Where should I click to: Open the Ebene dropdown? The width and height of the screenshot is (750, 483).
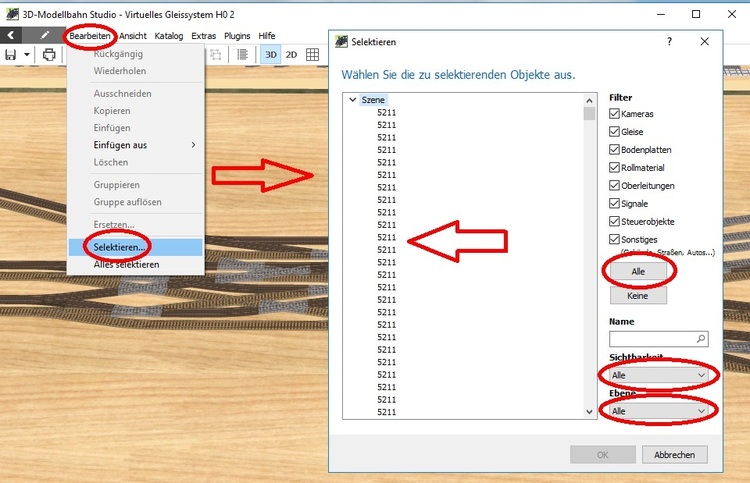pyautogui.click(x=659, y=411)
